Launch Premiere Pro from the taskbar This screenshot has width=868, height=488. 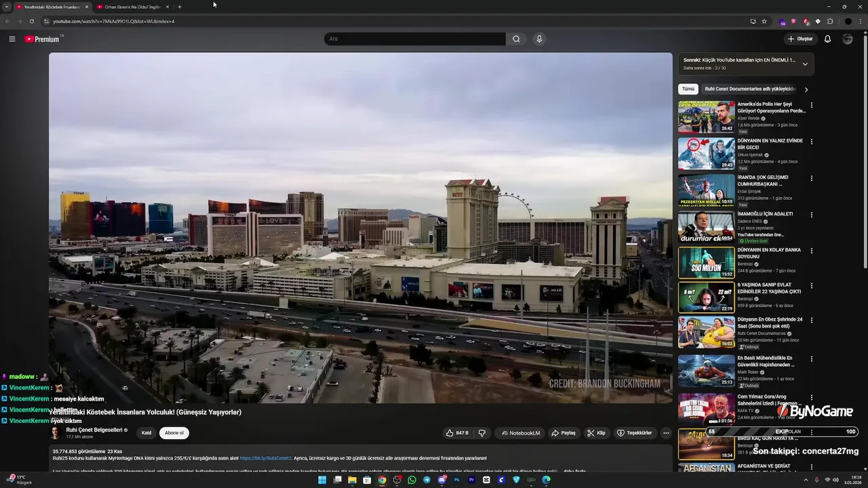[x=471, y=480]
